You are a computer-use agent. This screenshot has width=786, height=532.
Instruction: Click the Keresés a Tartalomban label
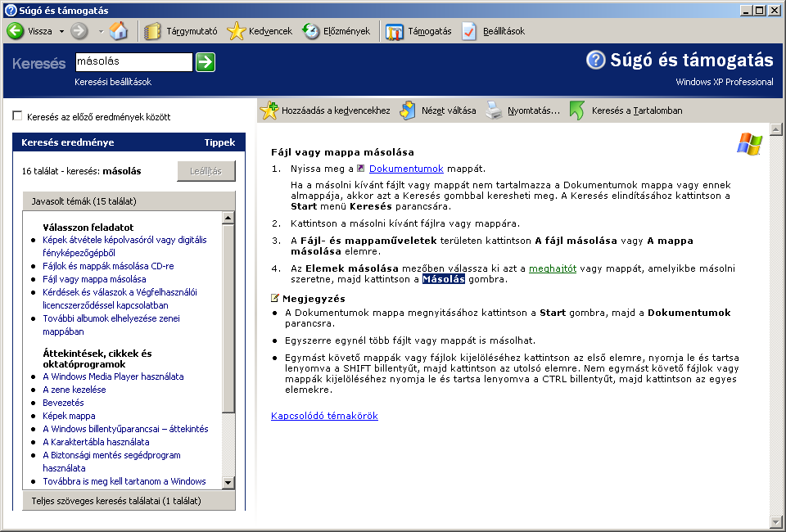pyautogui.click(x=637, y=110)
